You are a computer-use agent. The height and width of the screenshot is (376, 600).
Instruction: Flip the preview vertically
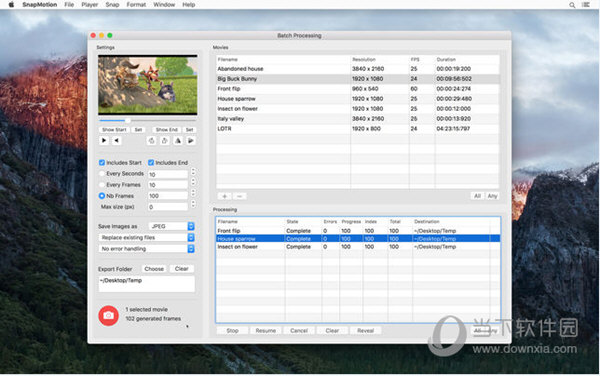[191, 141]
